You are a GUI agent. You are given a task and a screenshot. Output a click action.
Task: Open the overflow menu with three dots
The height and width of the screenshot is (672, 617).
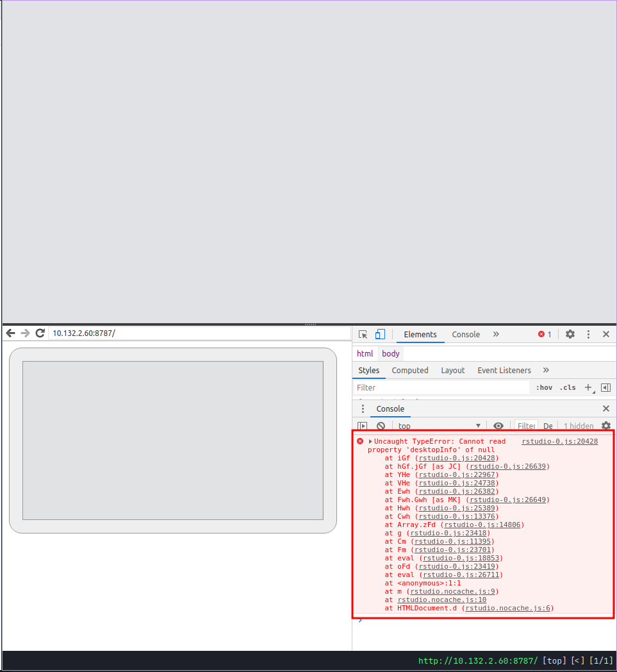pyautogui.click(x=588, y=334)
